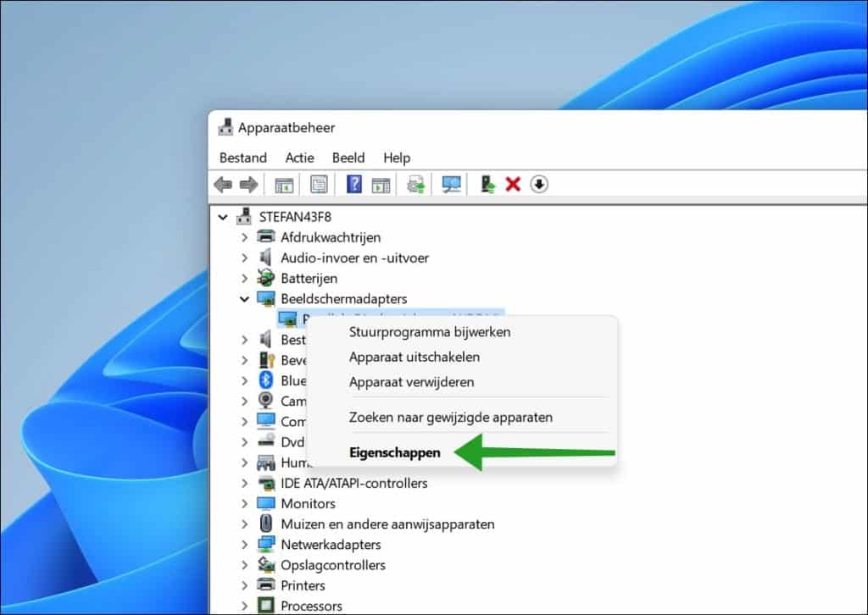Select Stuurprogramma bijwerken in context menu
868x615 pixels.
pos(430,332)
